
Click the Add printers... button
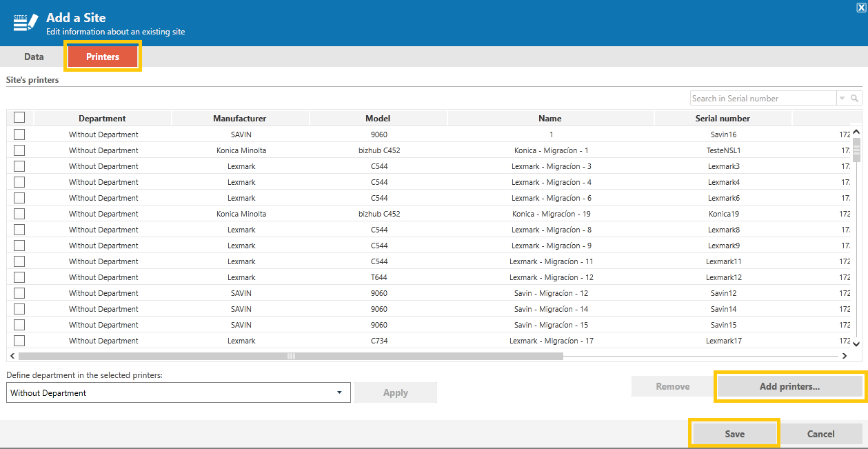tap(789, 386)
